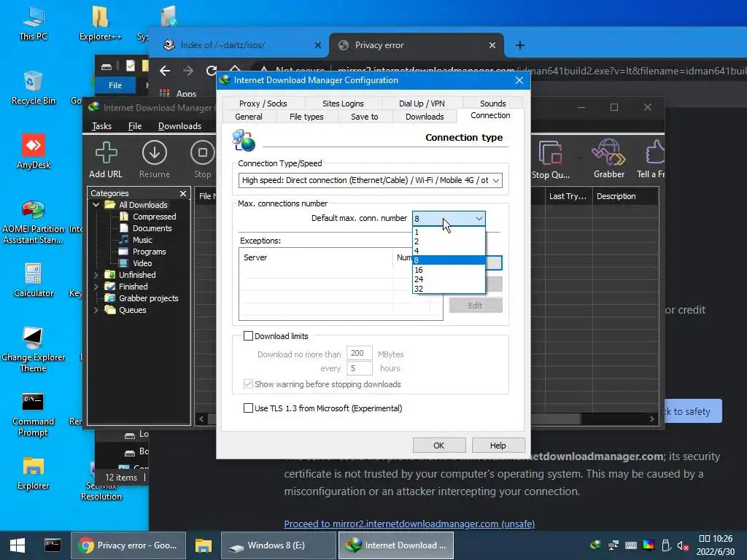Open Tasks menu in IDM window

click(101, 126)
